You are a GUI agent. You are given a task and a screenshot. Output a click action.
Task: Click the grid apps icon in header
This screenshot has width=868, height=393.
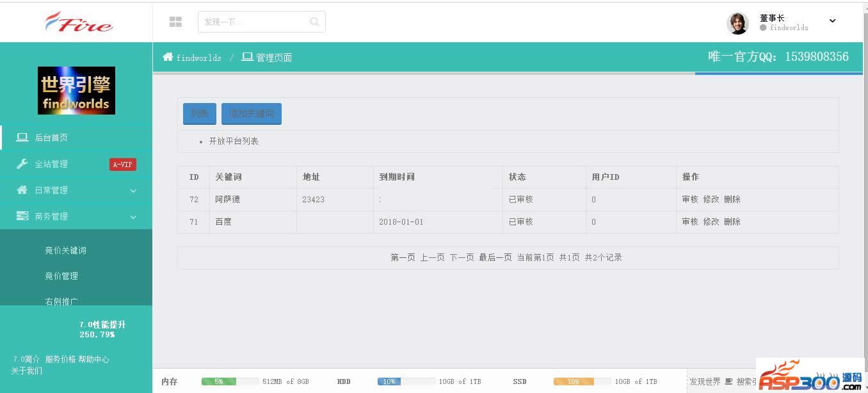(175, 22)
